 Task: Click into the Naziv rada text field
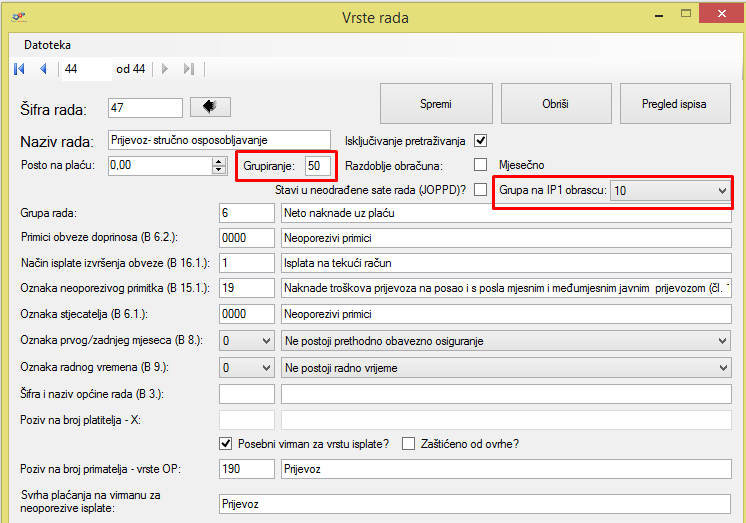(219, 140)
